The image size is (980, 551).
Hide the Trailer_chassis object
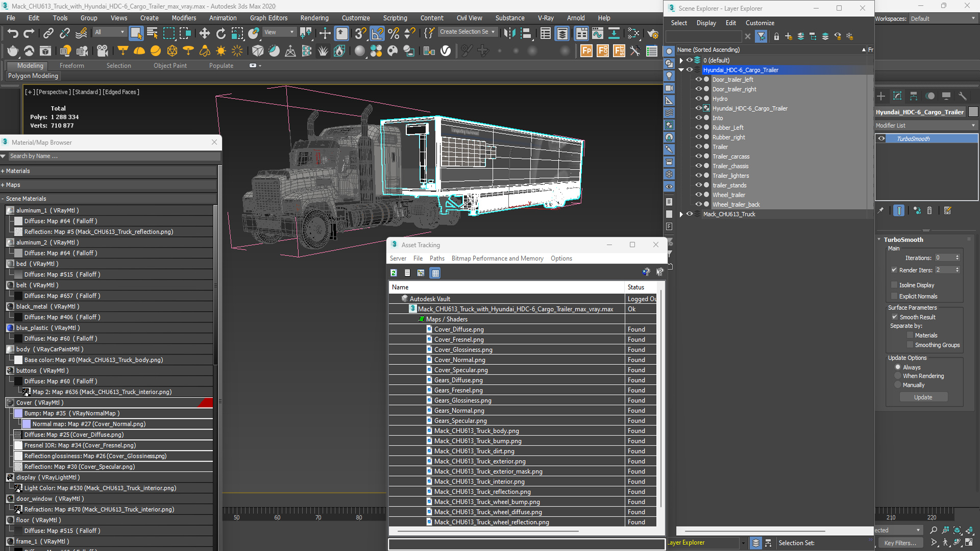coord(699,166)
